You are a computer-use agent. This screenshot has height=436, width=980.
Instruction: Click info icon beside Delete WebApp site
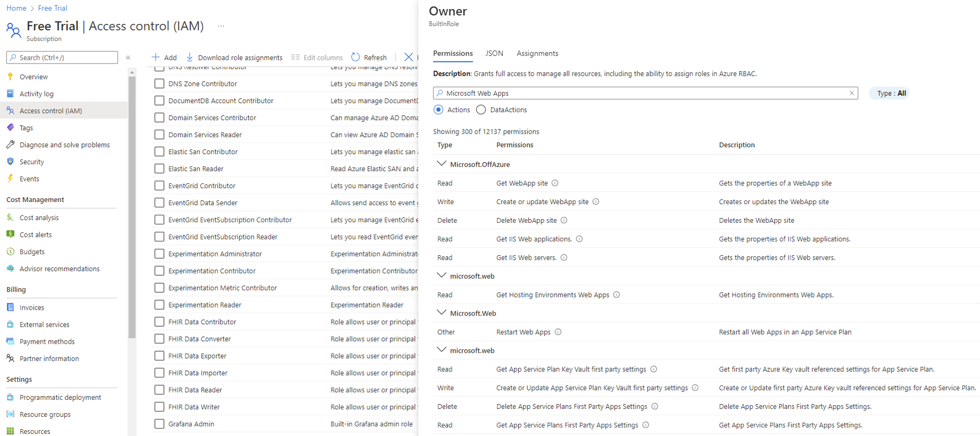pos(564,220)
